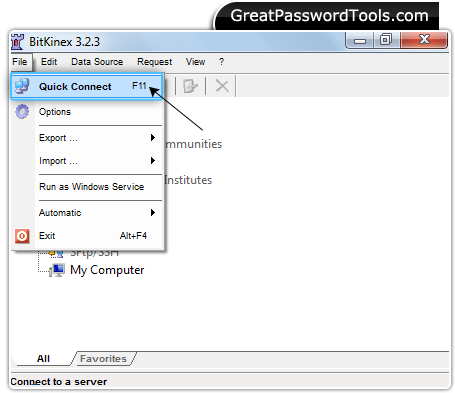Click the 'Connect to a server' status text
Image resolution: width=455 pixels, height=393 pixels.
coord(59,382)
